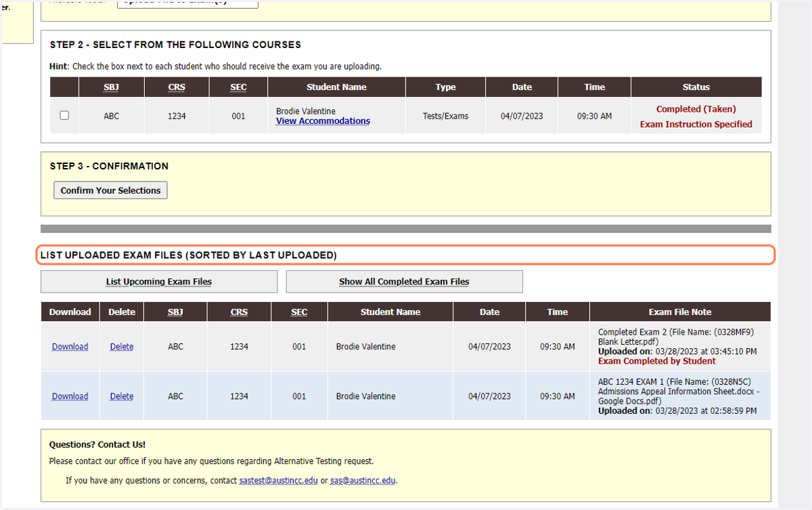Click Exam Completed by Student note

coord(656,361)
